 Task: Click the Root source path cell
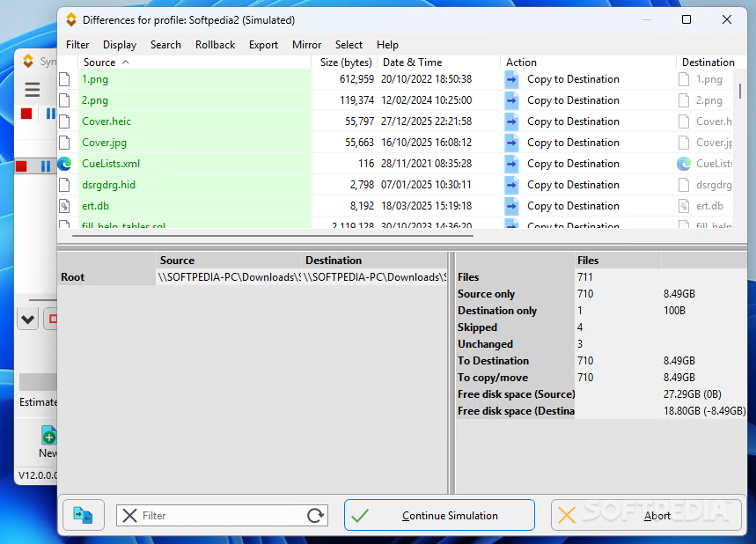point(229,277)
